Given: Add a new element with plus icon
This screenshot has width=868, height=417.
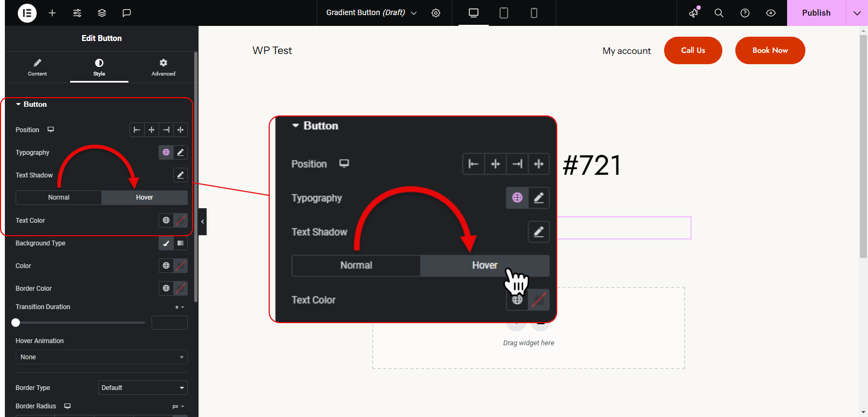Looking at the screenshot, I should click(x=52, y=13).
